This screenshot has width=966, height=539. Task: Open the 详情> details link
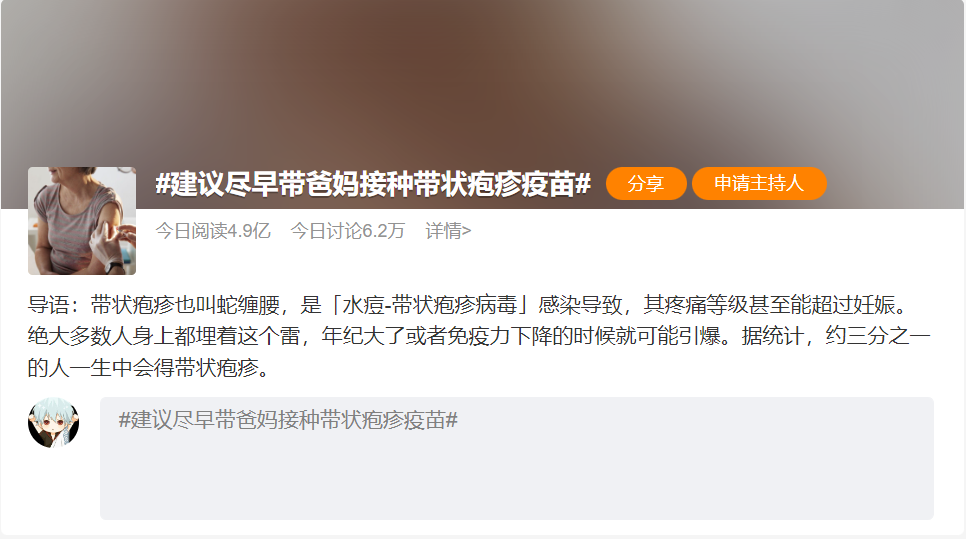(448, 231)
